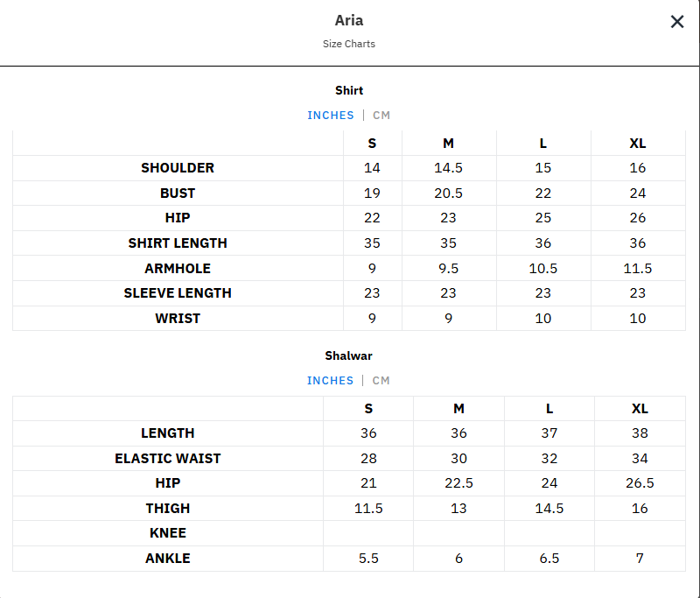Select INCHES for the Shirt chart
The width and height of the screenshot is (700, 598).
tap(331, 116)
